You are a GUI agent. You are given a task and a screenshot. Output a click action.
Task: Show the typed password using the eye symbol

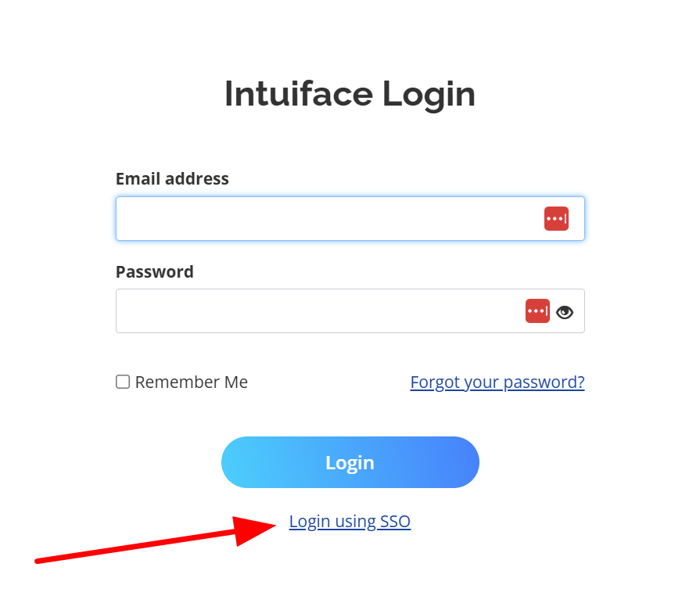tap(565, 311)
